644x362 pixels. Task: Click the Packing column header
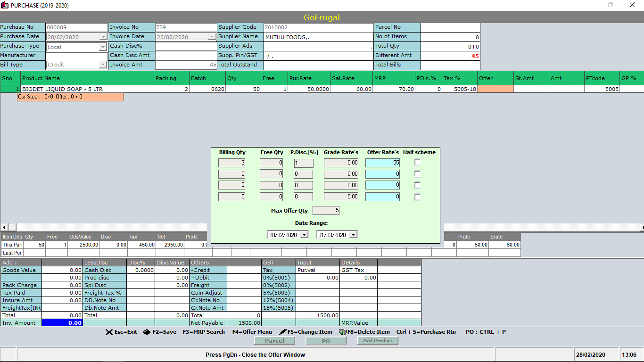click(x=172, y=78)
